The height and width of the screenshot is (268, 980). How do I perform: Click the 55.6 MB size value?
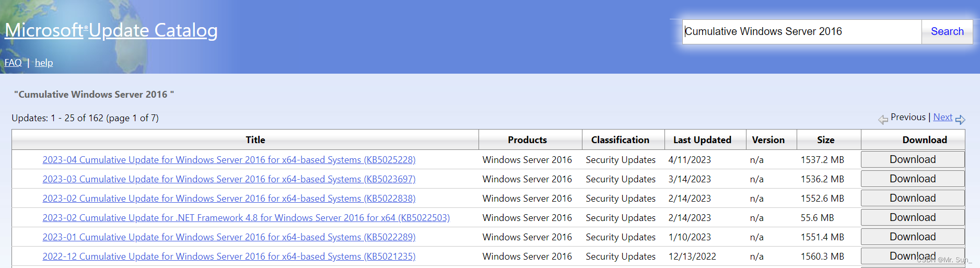817,218
